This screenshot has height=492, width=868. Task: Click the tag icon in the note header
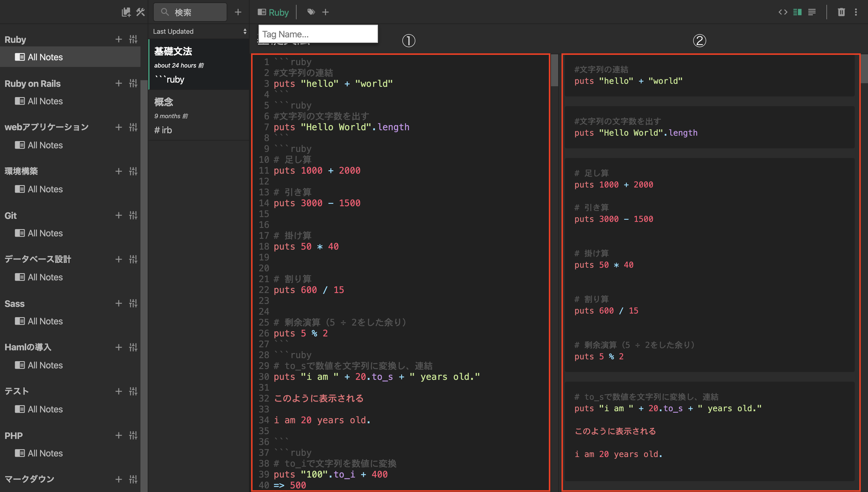[311, 12]
